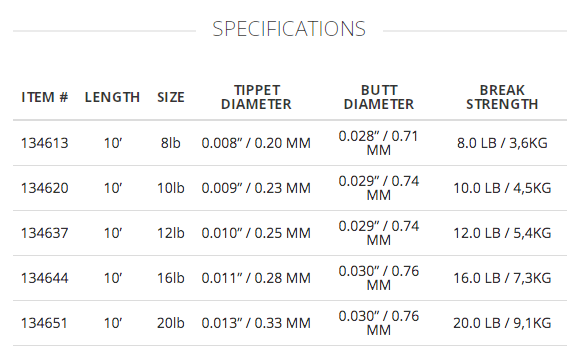The image size is (573, 361).
Task: Click the SIZE column header
Action: (x=171, y=97)
